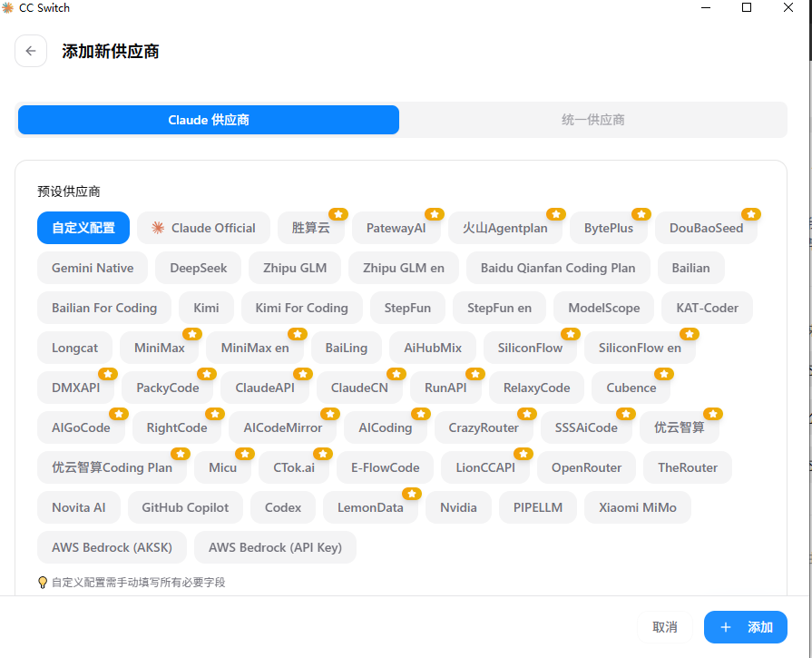Select the OpenRouter preset
The image size is (812, 658).
(586, 466)
